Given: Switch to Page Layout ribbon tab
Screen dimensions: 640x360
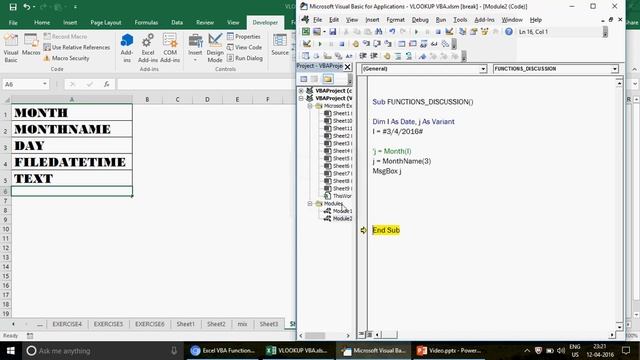Looking at the screenshot, I should coord(106,22).
